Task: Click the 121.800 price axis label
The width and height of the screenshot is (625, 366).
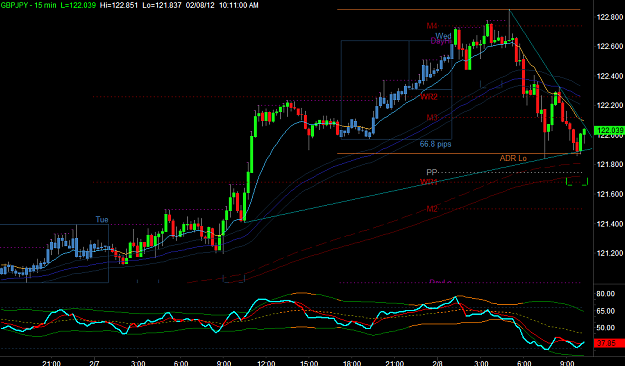Action: click(x=609, y=164)
